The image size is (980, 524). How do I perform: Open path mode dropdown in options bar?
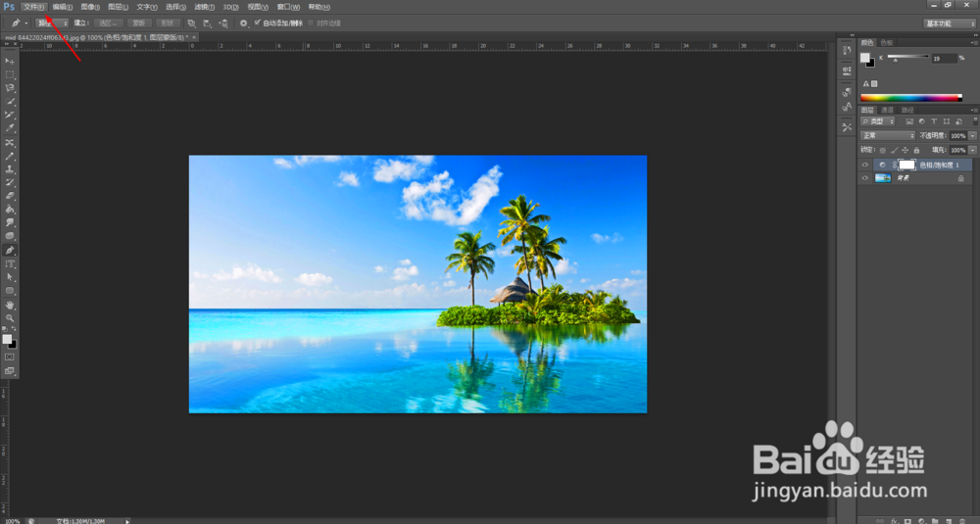point(52,24)
